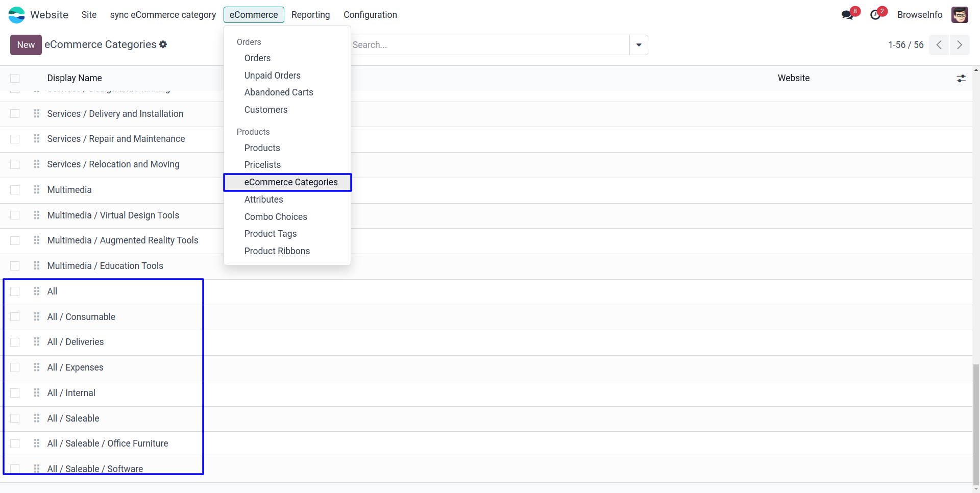The height and width of the screenshot is (493, 980).
Task: Open the chat messages notification icon
Action: pos(848,15)
